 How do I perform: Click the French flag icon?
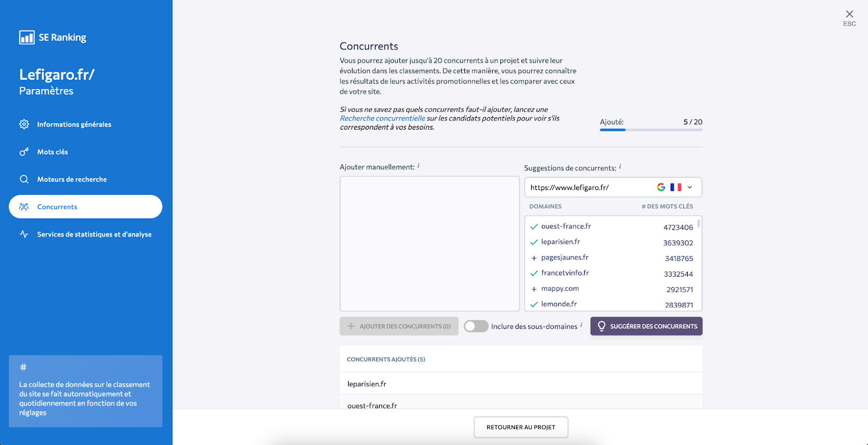point(676,187)
